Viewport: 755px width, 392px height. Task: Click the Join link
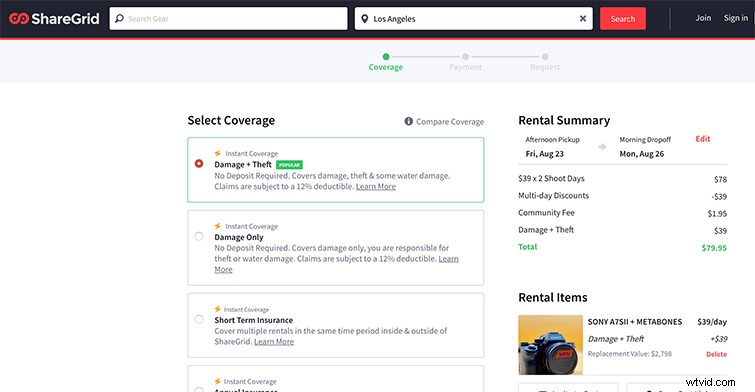pyautogui.click(x=703, y=18)
